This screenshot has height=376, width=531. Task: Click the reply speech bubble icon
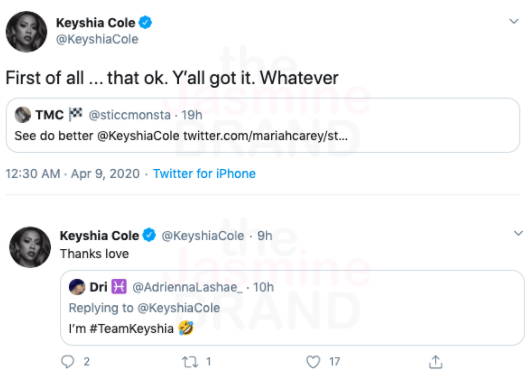tap(68, 362)
